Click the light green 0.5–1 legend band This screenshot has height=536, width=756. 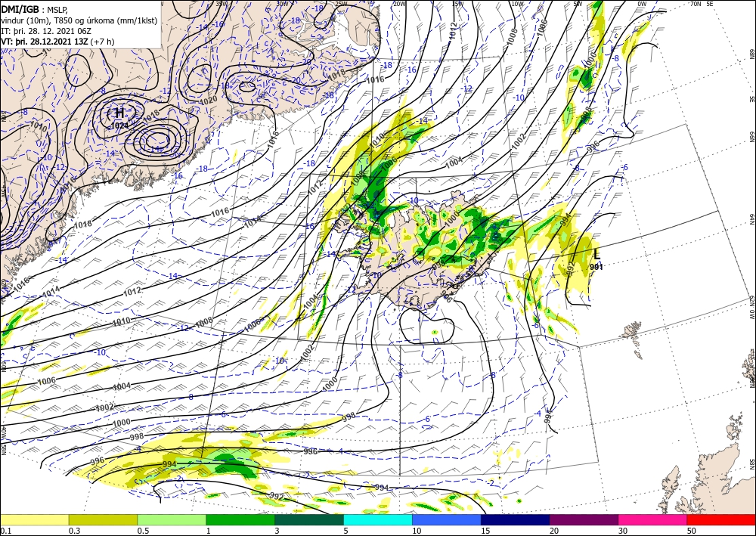coord(172,519)
